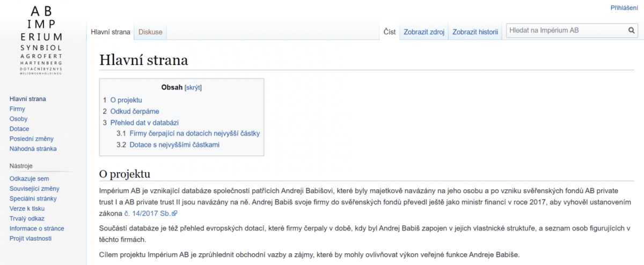
Task: Open the Diskuse tab
Action: pyautogui.click(x=150, y=32)
